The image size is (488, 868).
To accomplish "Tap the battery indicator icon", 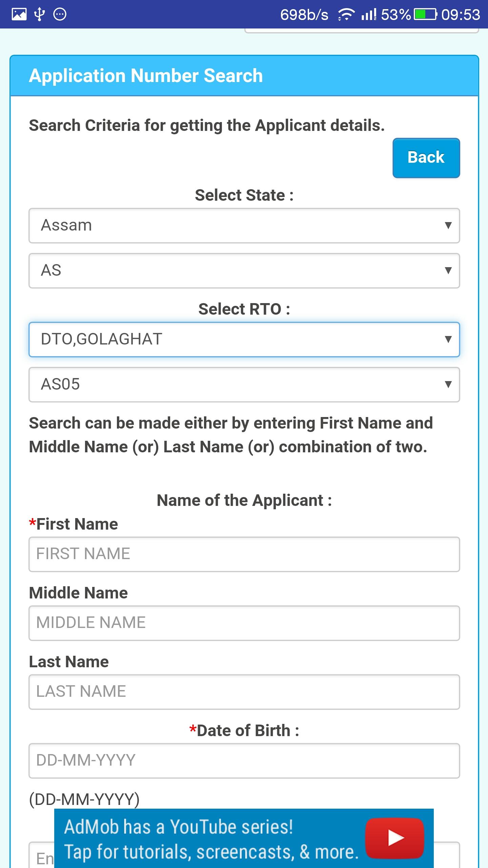I will click(426, 15).
